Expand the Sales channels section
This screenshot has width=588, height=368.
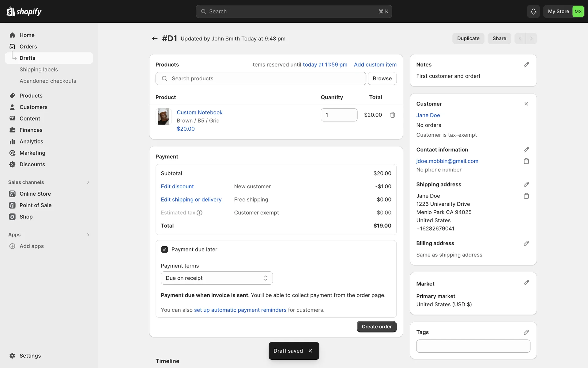click(x=88, y=182)
